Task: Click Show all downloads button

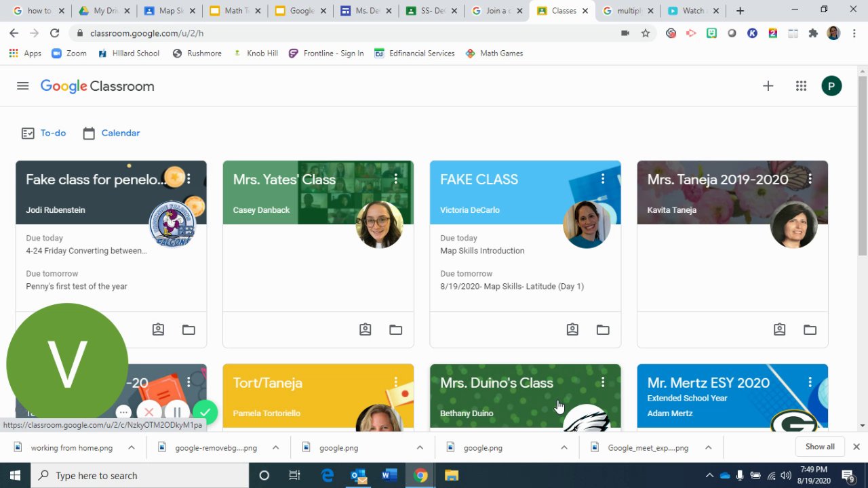Action: pyautogui.click(x=820, y=447)
